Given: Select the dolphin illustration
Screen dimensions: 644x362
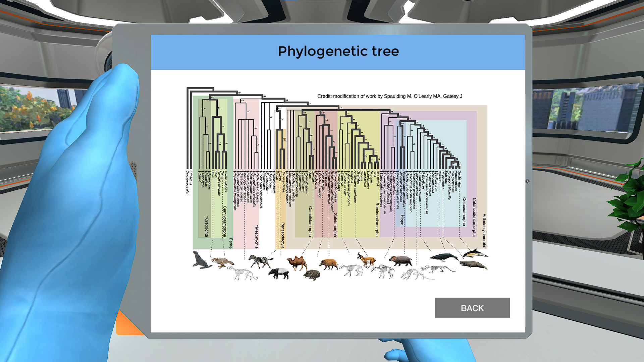Looking at the screenshot, I should 475,253.
